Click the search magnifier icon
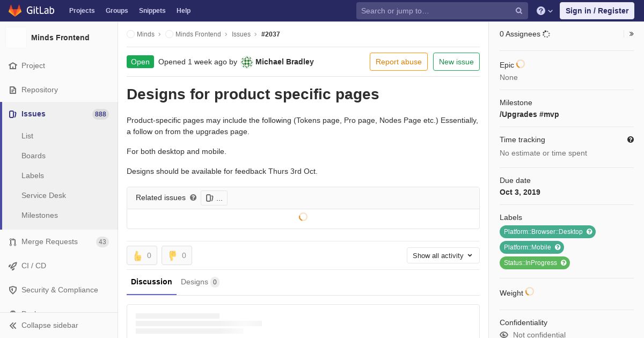Screen dimensions: 644x338 pos(519,11)
